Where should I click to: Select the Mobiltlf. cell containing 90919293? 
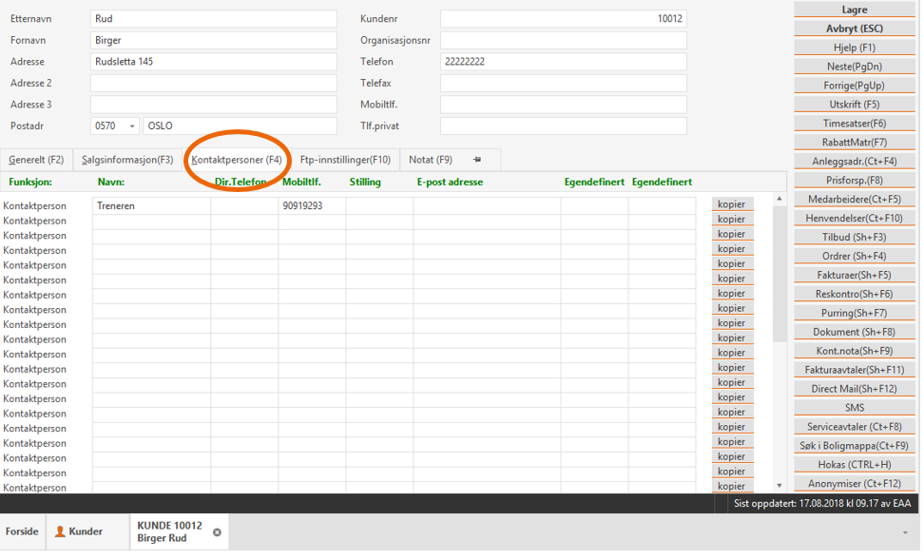(x=311, y=205)
